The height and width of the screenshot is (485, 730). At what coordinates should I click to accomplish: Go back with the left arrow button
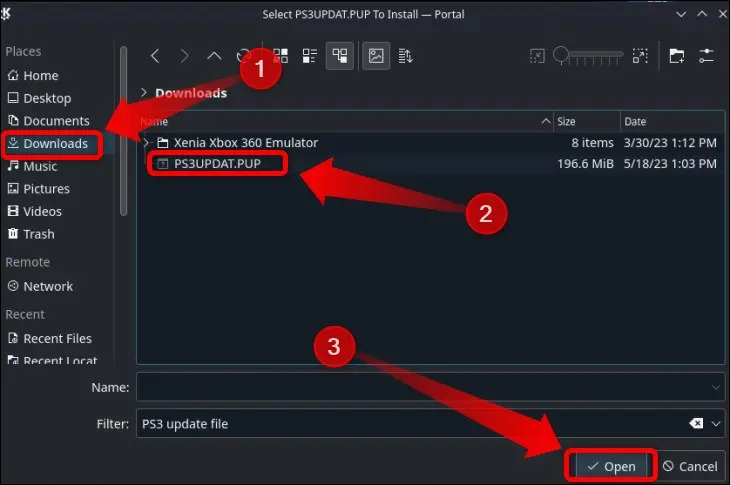[x=155, y=56]
